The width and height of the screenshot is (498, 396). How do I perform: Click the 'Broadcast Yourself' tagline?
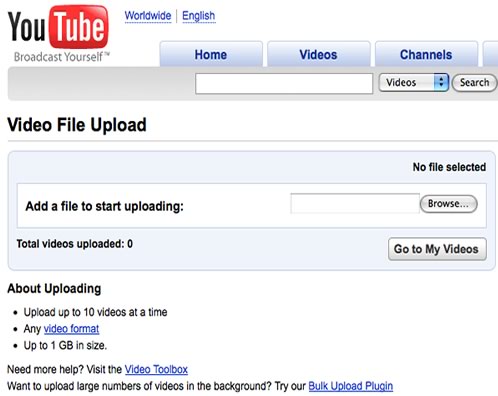pyautogui.click(x=61, y=57)
